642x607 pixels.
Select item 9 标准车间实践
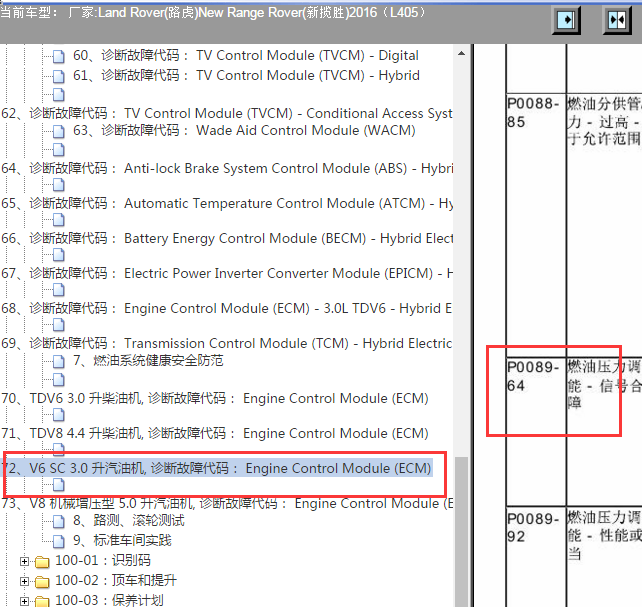122,540
